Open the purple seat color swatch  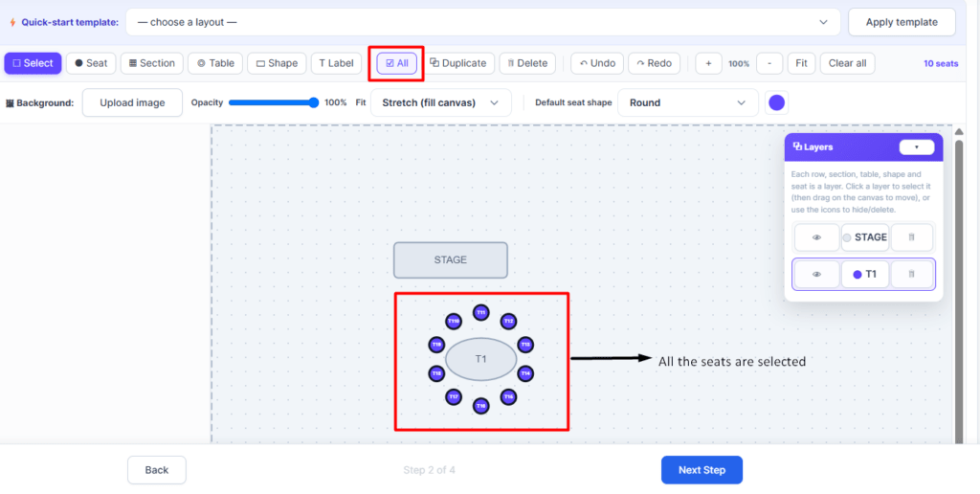[777, 102]
